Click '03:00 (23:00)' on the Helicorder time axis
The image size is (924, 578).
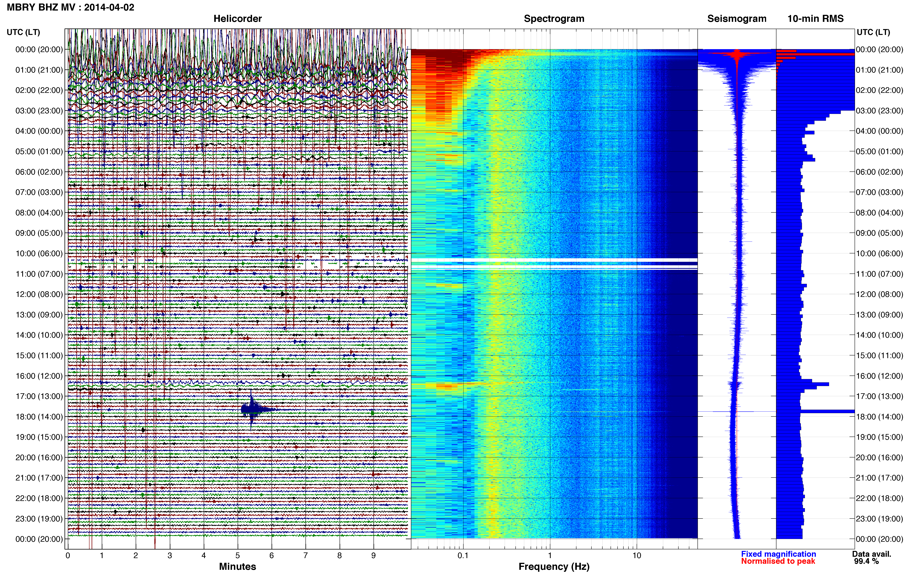pyautogui.click(x=39, y=111)
